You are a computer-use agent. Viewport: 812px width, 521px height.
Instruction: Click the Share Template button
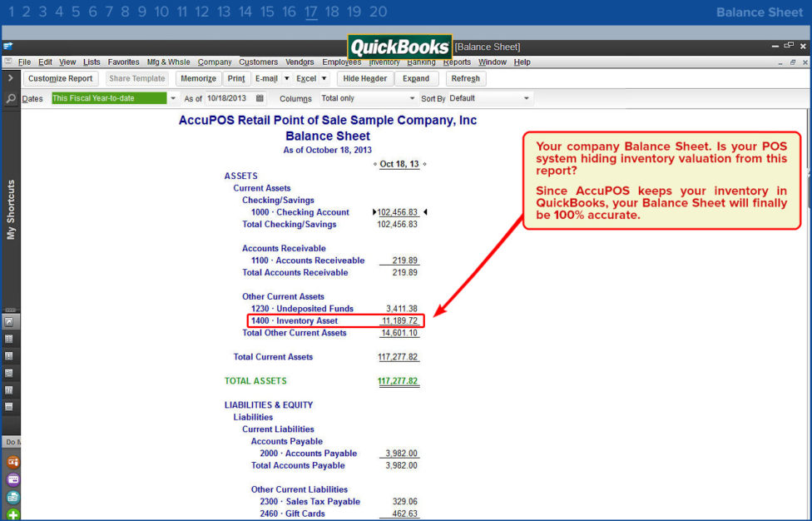click(136, 78)
